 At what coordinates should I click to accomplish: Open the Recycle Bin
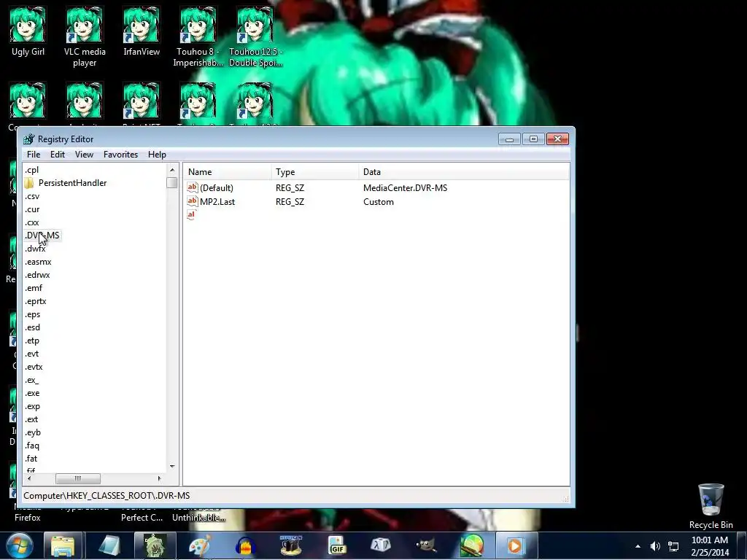tap(711, 506)
